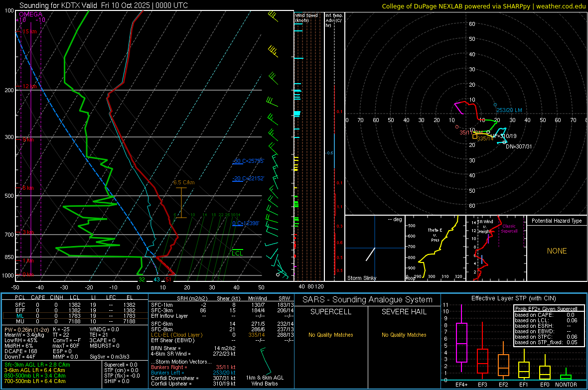Click the 'Sfc-3km AGL LR = 2.8 C/km' line
This screenshot has width=588, height=390.
(x=37, y=365)
